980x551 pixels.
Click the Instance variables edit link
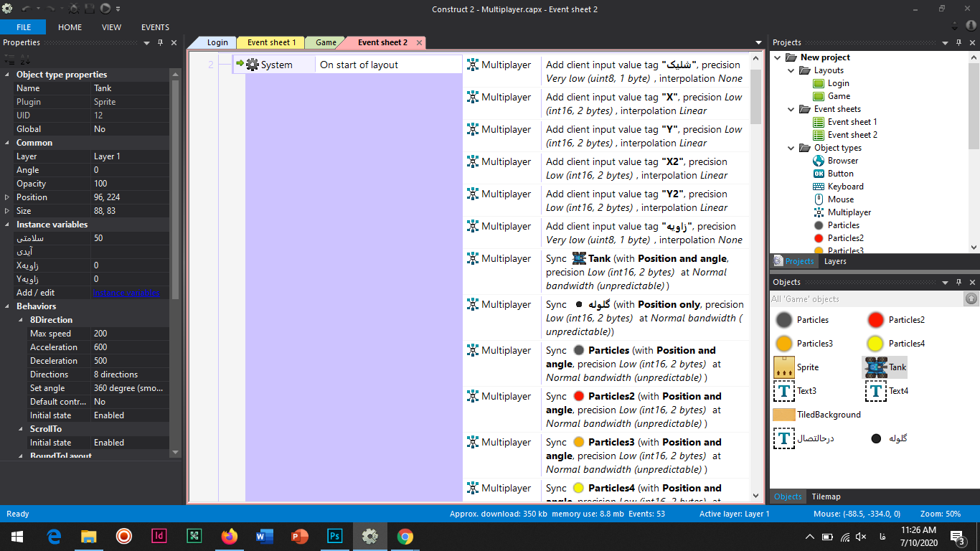click(x=126, y=293)
